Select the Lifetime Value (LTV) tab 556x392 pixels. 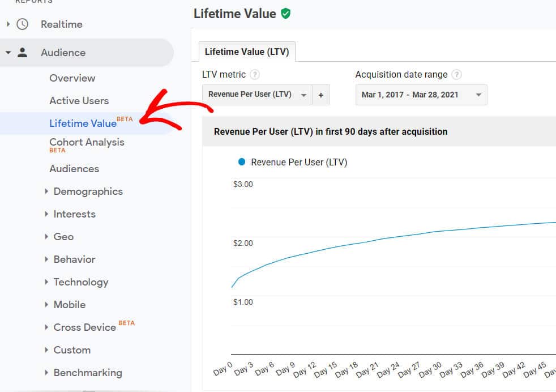coord(247,52)
